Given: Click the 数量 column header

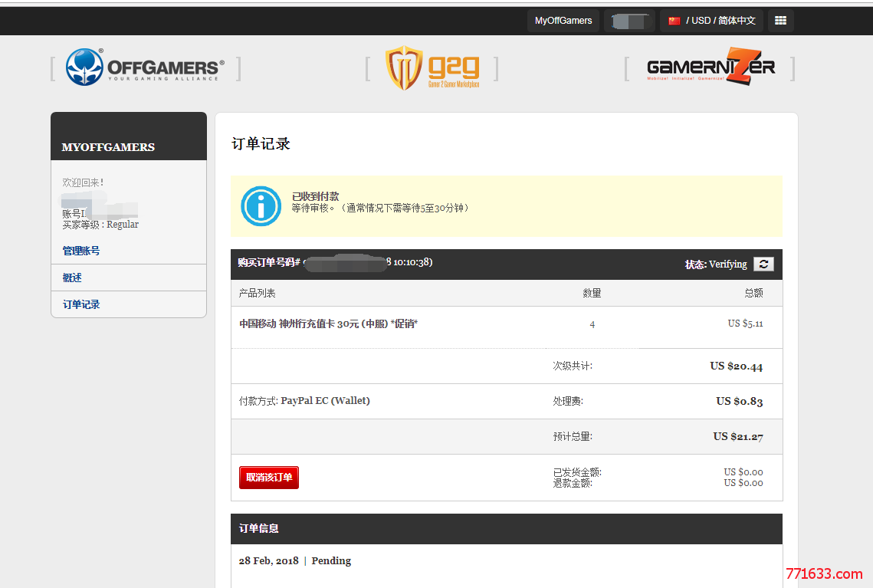Looking at the screenshot, I should [592, 293].
